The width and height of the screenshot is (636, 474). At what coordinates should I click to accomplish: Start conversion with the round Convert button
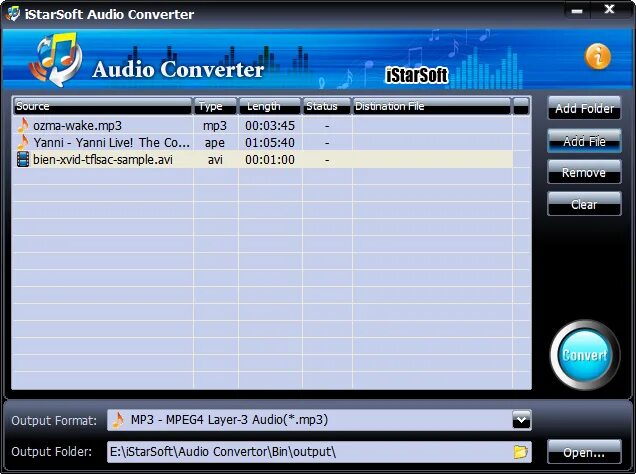tap(584, 355)
